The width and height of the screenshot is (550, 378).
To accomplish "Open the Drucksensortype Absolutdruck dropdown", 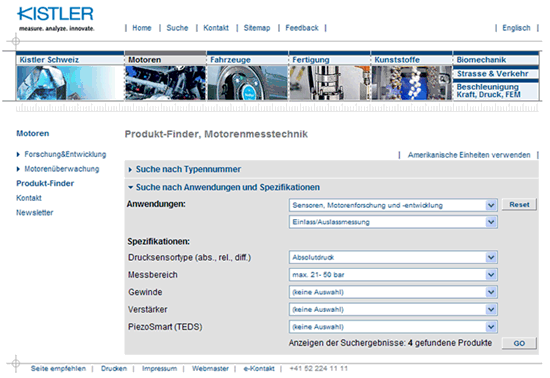I will click(393, 257).
